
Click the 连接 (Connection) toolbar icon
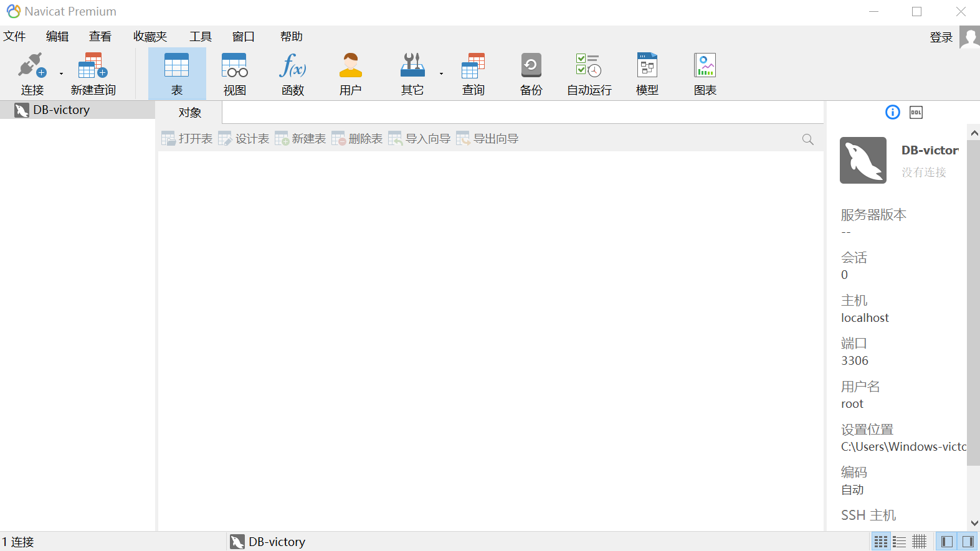[32, 74]
